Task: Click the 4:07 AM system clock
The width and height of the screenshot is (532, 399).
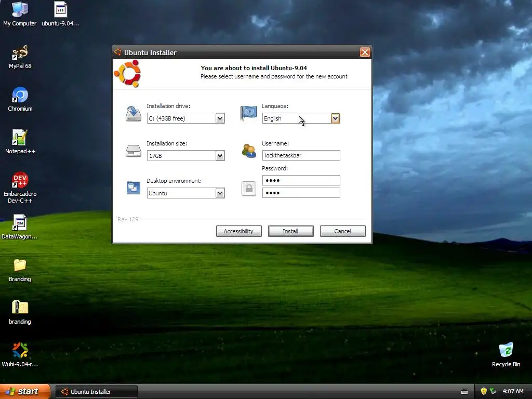Action: 513,391
